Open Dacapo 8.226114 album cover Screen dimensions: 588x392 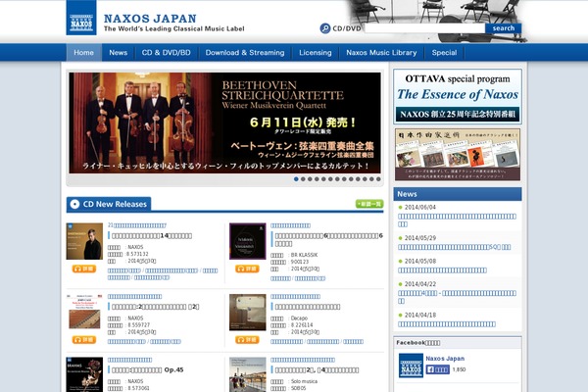click(x=248, y=312)
